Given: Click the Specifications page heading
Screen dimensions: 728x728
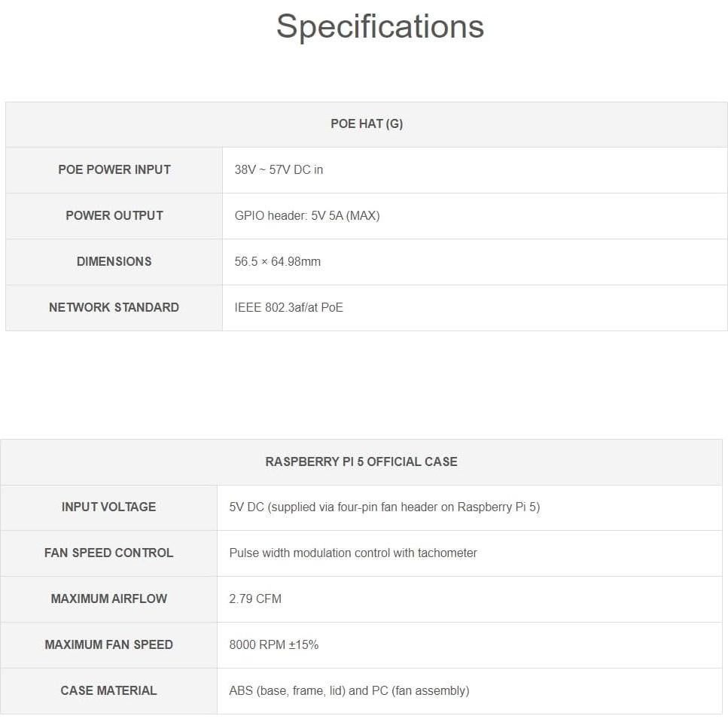Looking at the screenshot, I should click(x=379, y=26).
